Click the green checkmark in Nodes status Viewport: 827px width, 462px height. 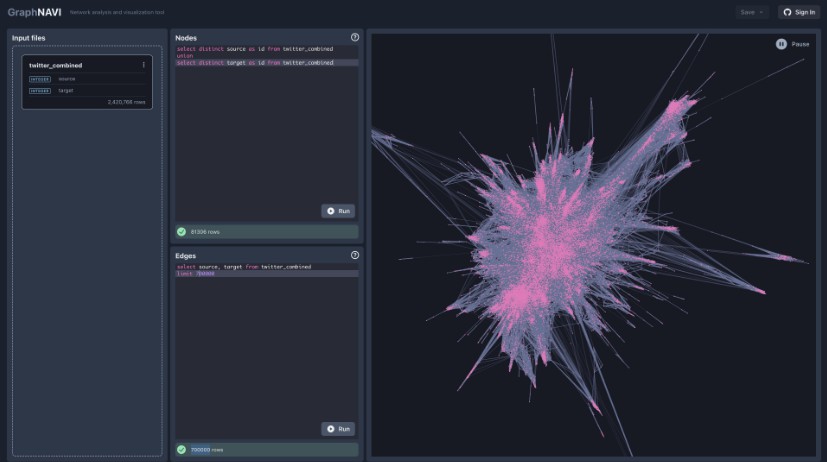point(181,231)
